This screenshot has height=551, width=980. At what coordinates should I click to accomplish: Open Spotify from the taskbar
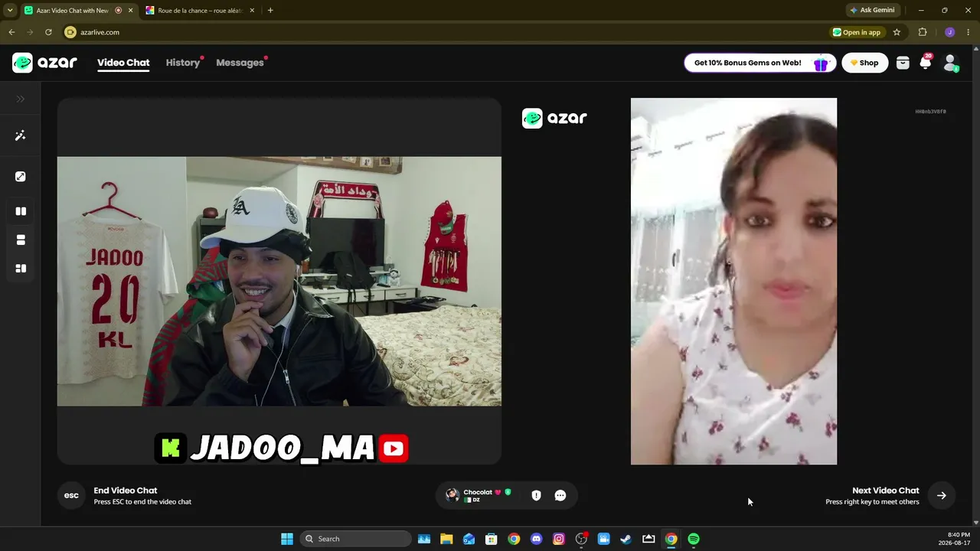pos(694,539)
